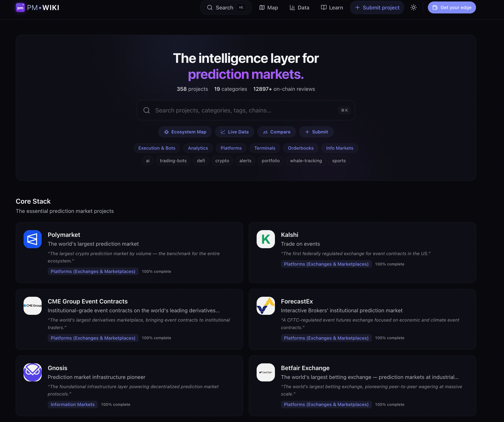Select the Info Markets category chip

pyautogui.click(x=340, y=148)
